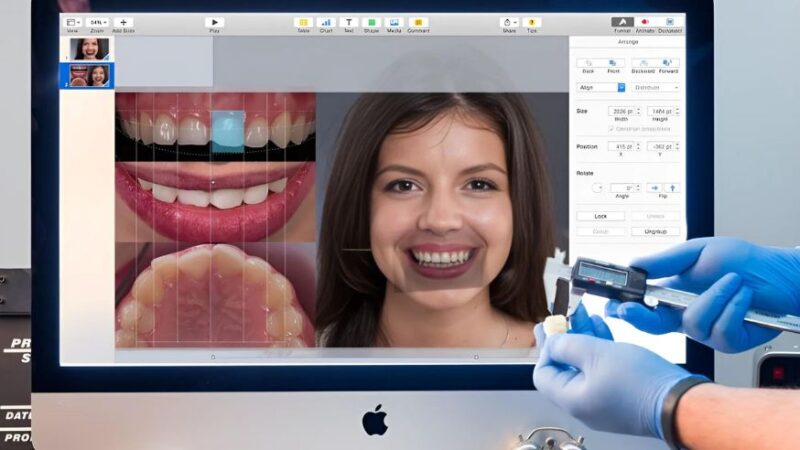Select the Arrange tab
Viewport: 800px width, 450px height.
(x=628, y=42)
